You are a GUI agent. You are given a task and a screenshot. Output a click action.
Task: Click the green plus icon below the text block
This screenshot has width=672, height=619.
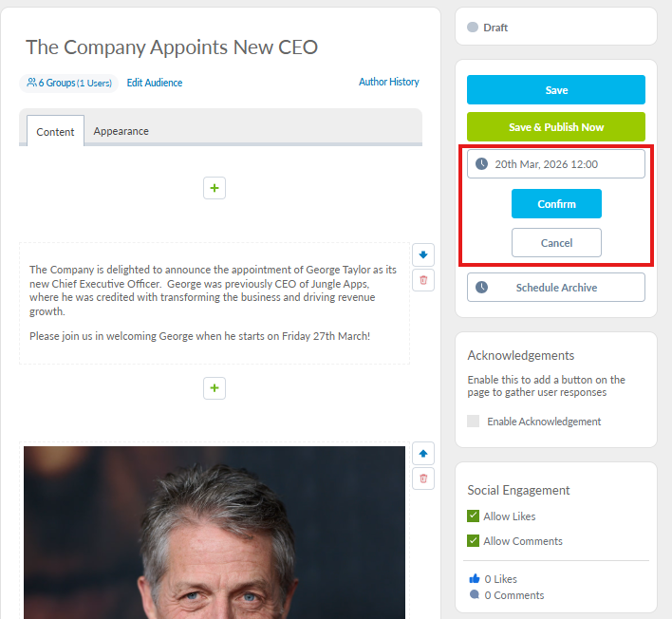pos(215,387)
